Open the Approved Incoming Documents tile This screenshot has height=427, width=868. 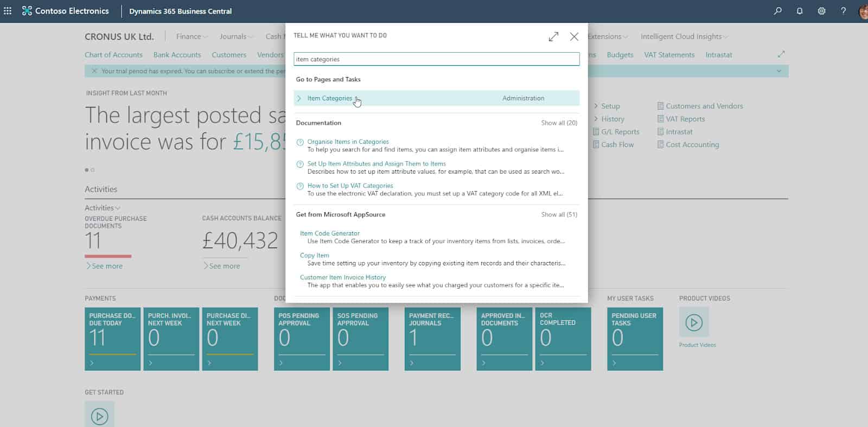pos(505,339)
